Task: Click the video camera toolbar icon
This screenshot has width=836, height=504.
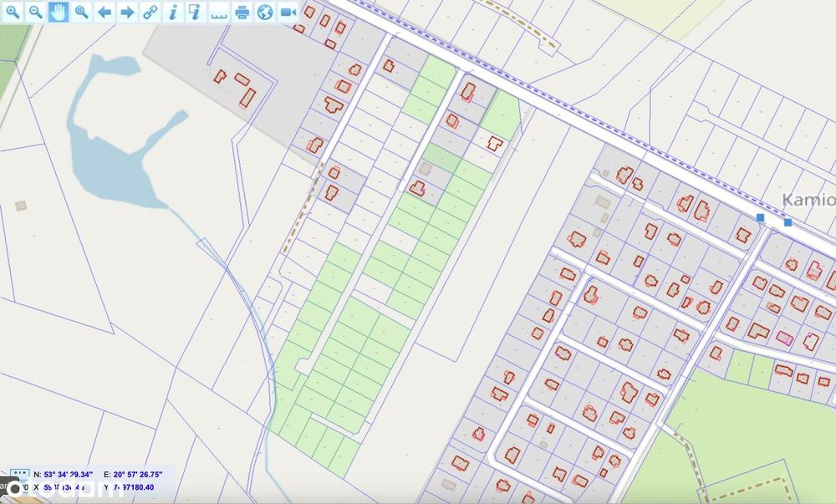Action: coord(288,12)
